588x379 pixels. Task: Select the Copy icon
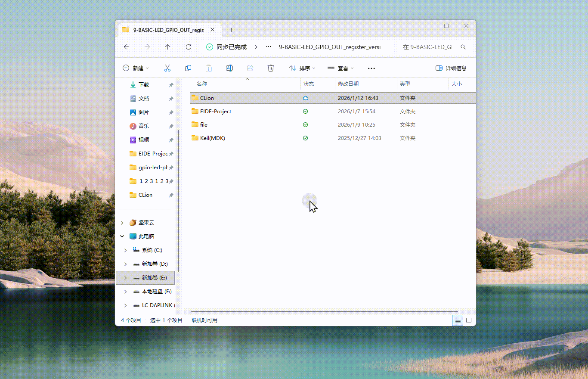point(188,68)
